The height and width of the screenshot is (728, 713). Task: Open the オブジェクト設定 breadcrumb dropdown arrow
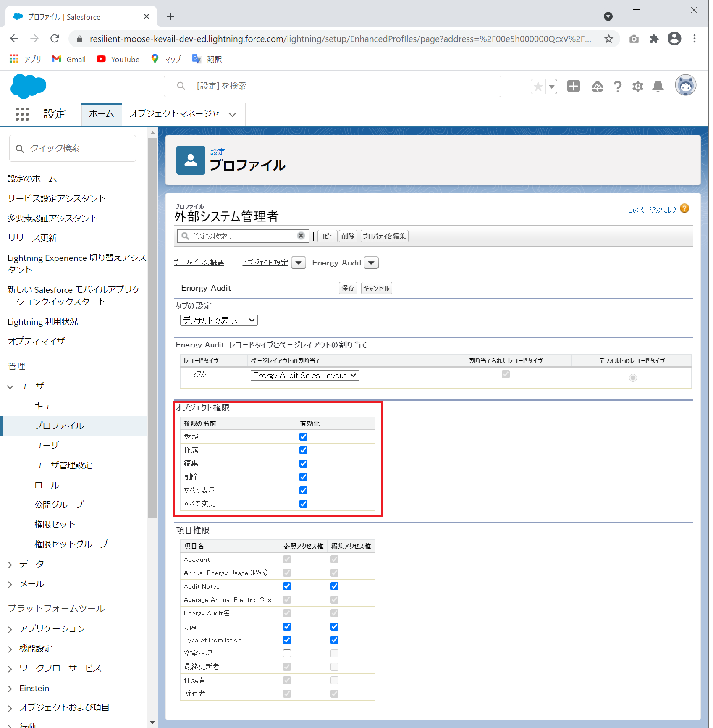tap(299, 263)
